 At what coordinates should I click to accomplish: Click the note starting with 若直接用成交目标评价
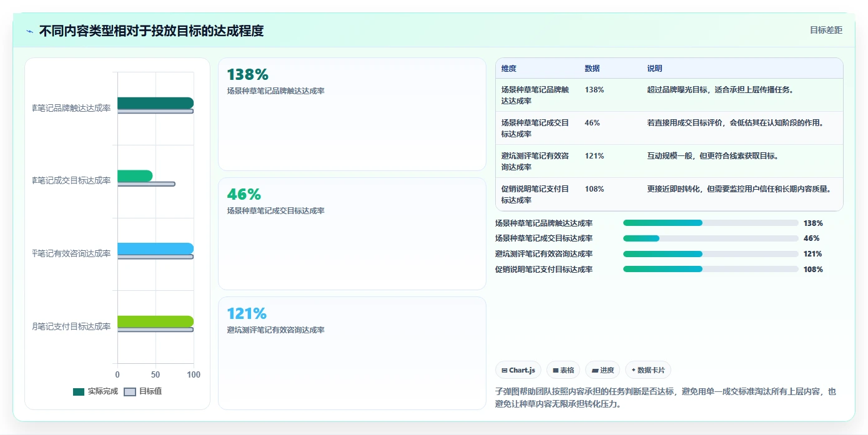coord(736,123)
